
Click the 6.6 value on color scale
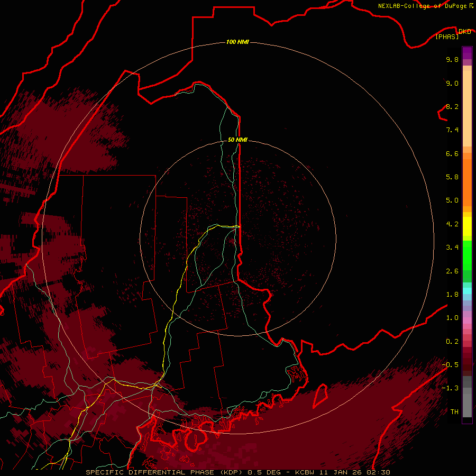452,153
